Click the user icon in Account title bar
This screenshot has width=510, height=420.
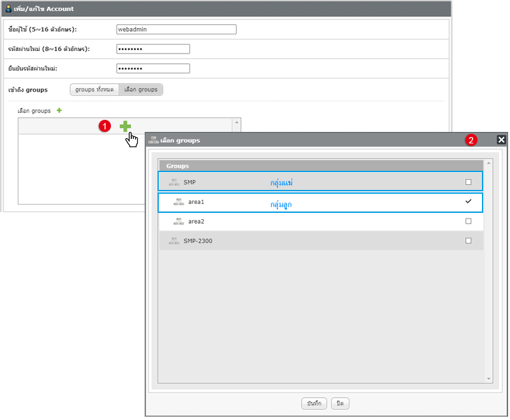coord(9,8)
